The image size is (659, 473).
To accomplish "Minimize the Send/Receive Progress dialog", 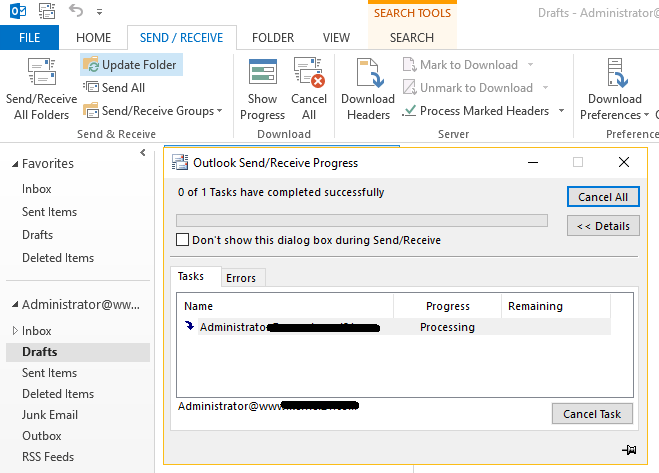I will pos(533,162).
